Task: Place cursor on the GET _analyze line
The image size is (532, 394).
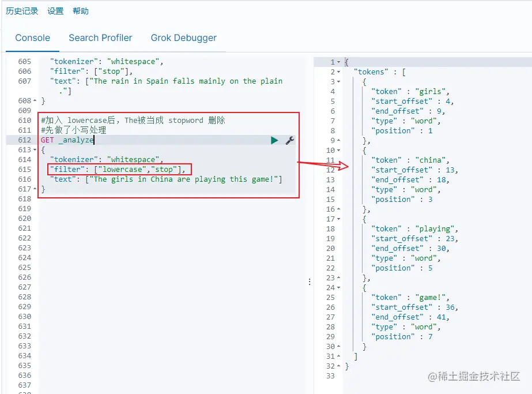Action: tap(67, 140)
